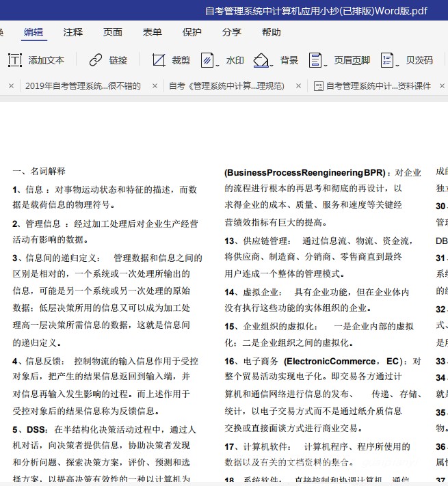
Task: Open the 帮助 (Help) menu tab
Action: pyautogui.click(x=272, y=32)
